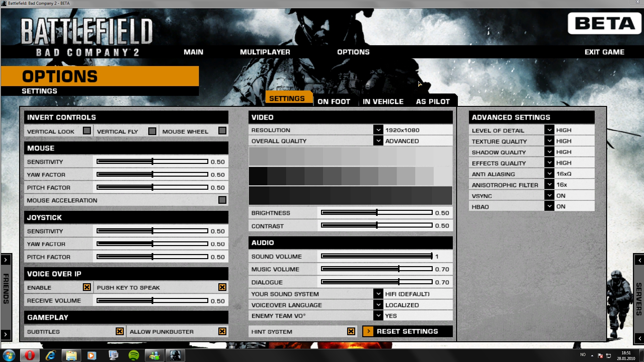The width and height of the screenshot is (644, 362).
Task: Toggle Push Key To Speak checkbox
Action: [222, 287]
